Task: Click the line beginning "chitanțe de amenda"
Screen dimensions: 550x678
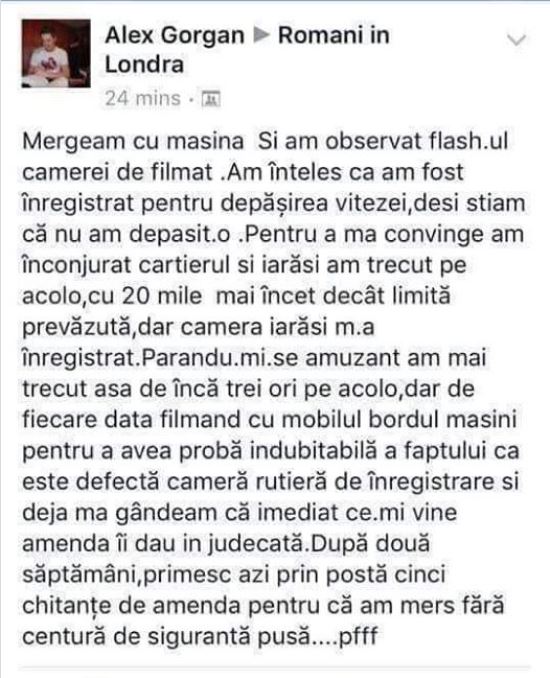Action: pyautogui.click(x=263, y=605)
